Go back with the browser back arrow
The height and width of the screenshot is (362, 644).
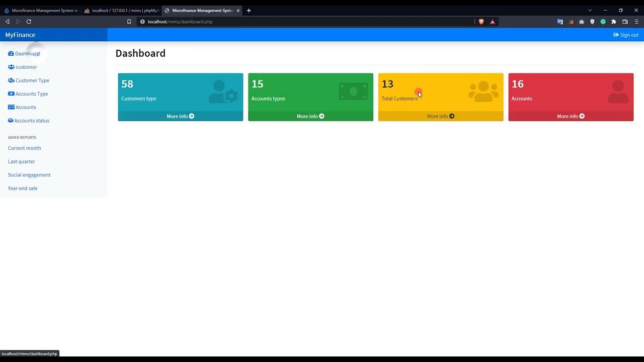pos(8,22)
